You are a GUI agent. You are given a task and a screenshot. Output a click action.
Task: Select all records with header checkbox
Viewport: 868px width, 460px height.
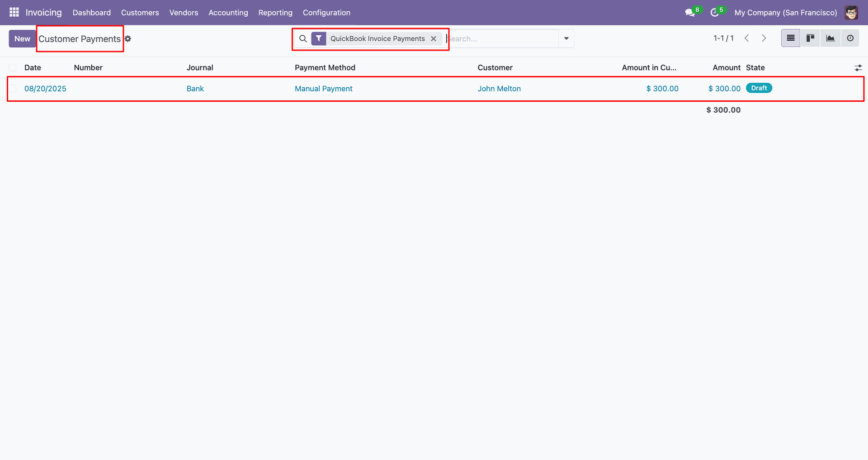pos(13,68)
